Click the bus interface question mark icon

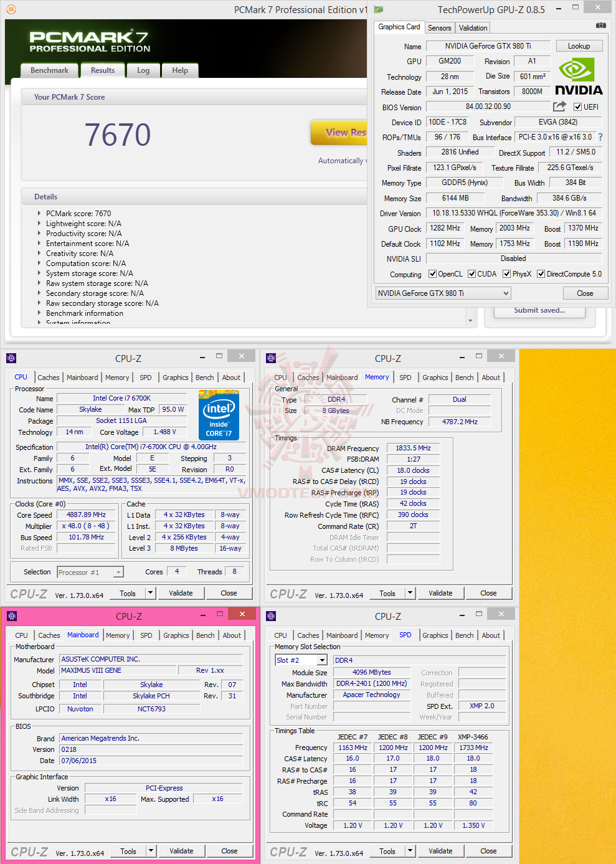coord(600,137)
